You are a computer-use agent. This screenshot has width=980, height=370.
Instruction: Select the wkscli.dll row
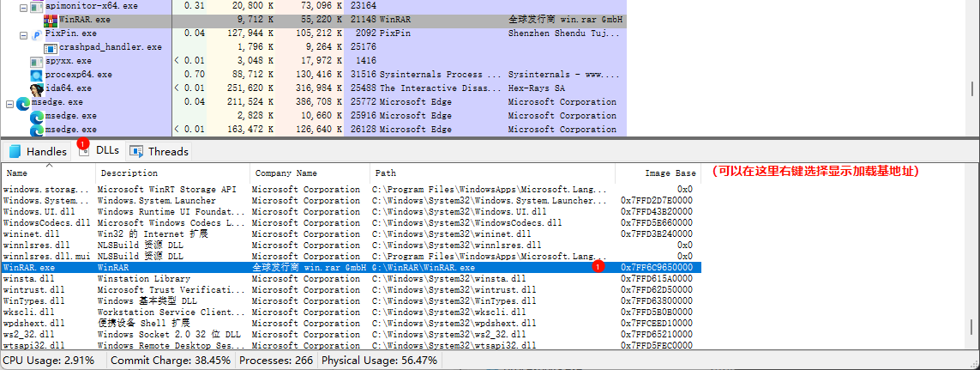click(x=352, y=312)
